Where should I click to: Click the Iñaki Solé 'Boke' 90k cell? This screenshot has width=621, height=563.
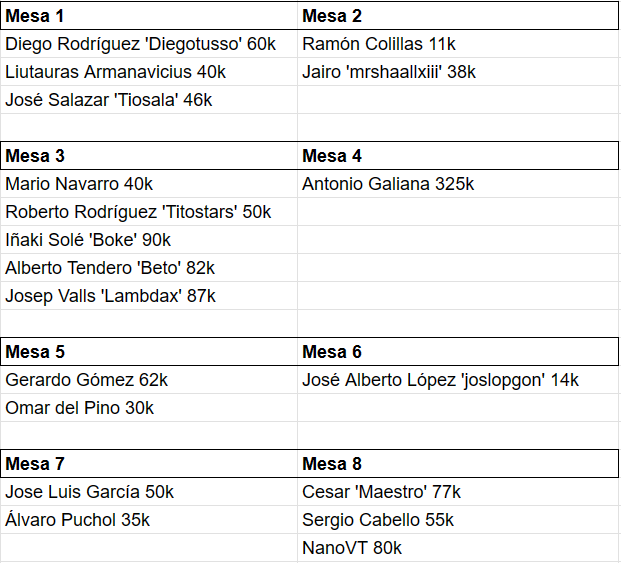pyautogui.click(x=149, y=240)
